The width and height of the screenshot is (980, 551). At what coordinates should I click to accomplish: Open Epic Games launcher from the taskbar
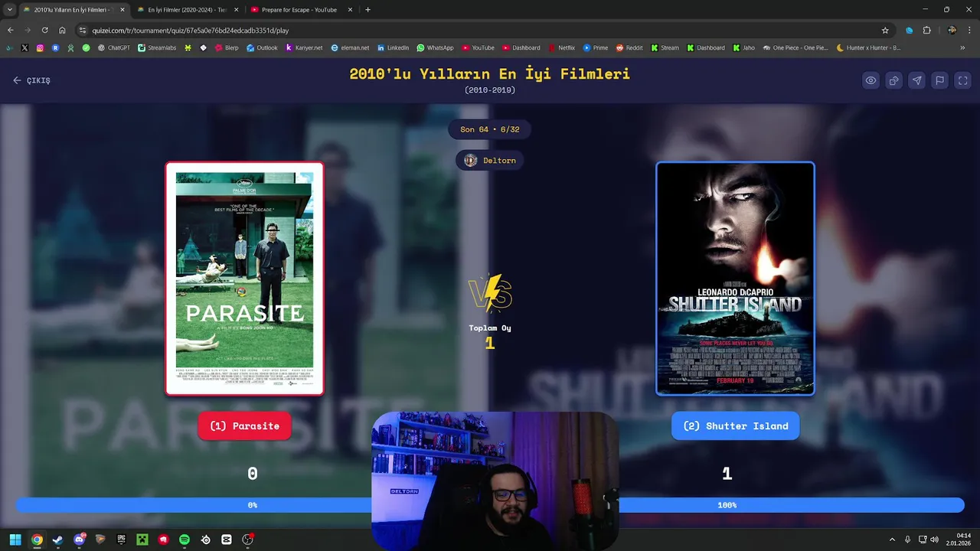click(121, 540)
